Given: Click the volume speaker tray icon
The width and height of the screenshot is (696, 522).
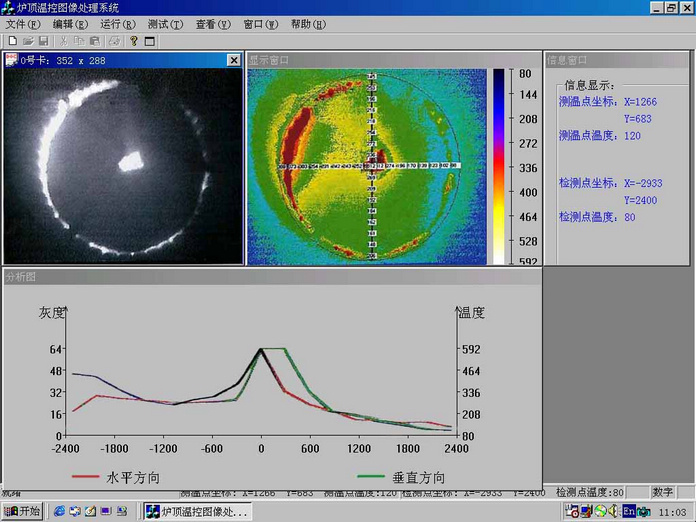Looking at the screenshot, I should (612, 511).
